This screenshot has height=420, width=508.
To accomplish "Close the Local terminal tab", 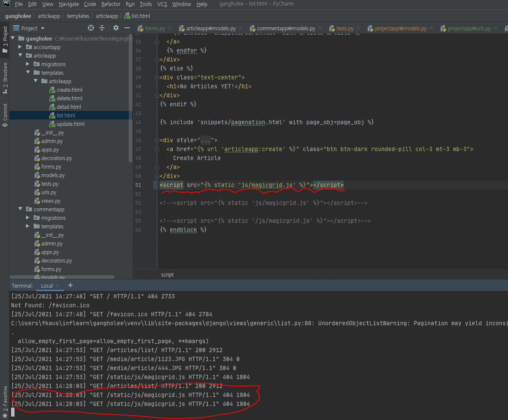I will (x=58, y=286).
